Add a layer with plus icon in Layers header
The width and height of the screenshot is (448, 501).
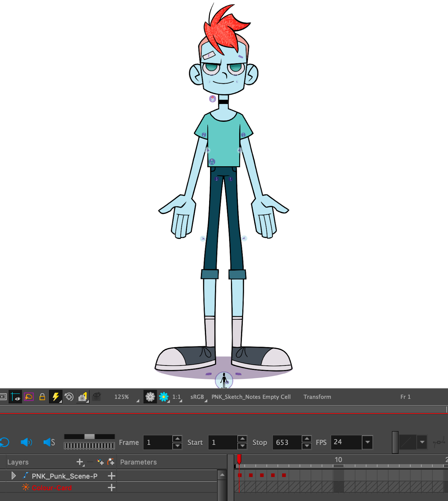(80, 462)
